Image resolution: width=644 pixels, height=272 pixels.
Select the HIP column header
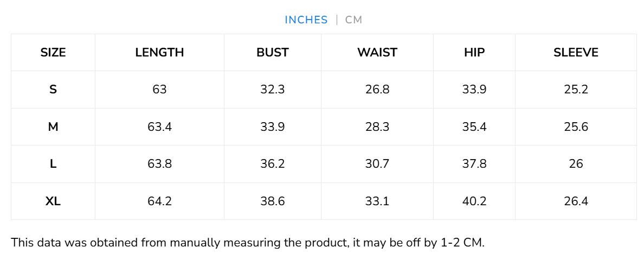[x=474, y=53]
